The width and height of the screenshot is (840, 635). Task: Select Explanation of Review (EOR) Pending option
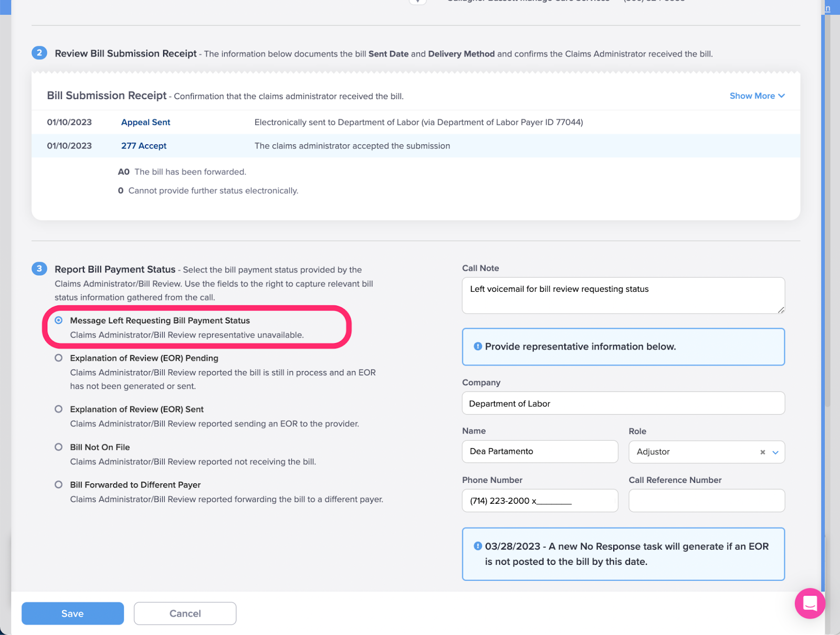59,358
